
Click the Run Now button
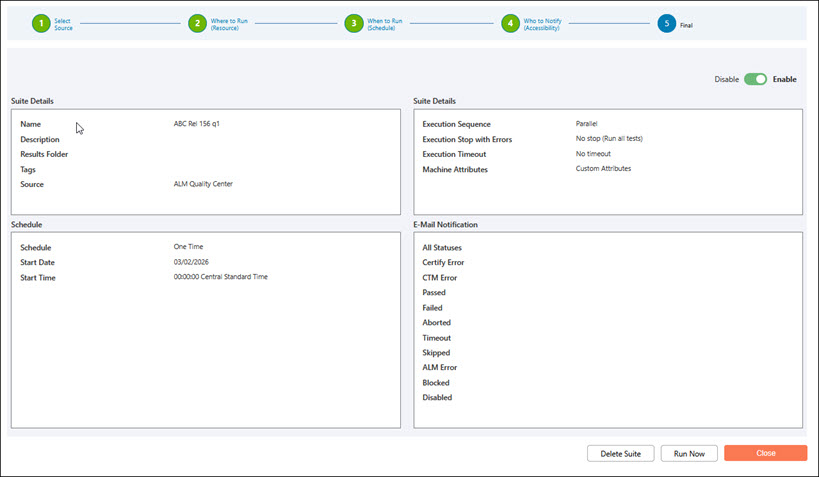pyautogui.click(x=689, y=453)
